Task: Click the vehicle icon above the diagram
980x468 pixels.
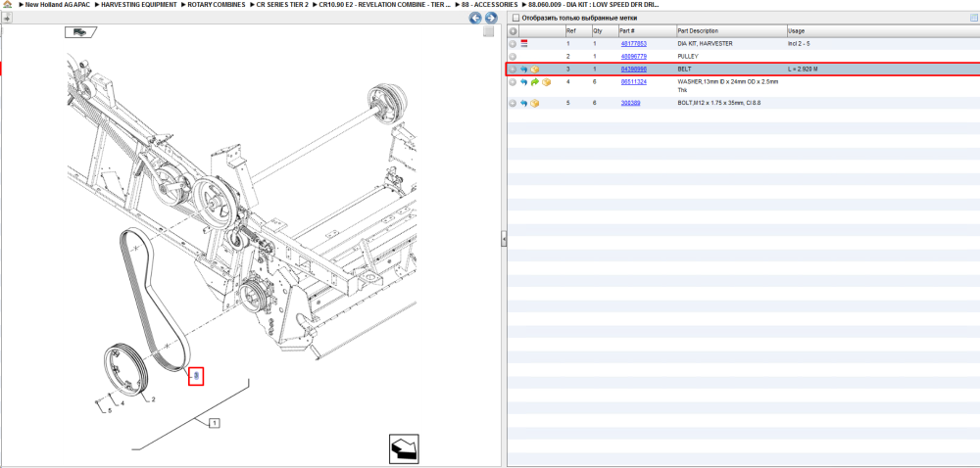Action: (80, 32)
